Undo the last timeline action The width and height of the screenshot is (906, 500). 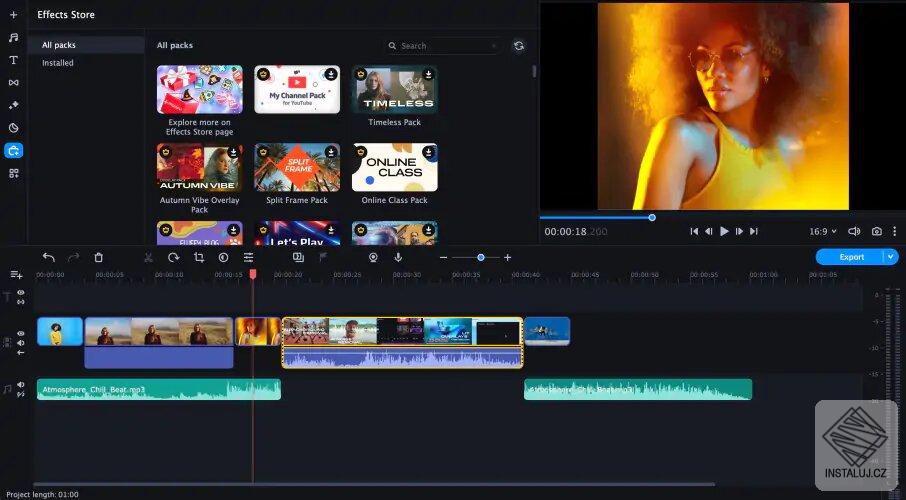coord(49,258)
